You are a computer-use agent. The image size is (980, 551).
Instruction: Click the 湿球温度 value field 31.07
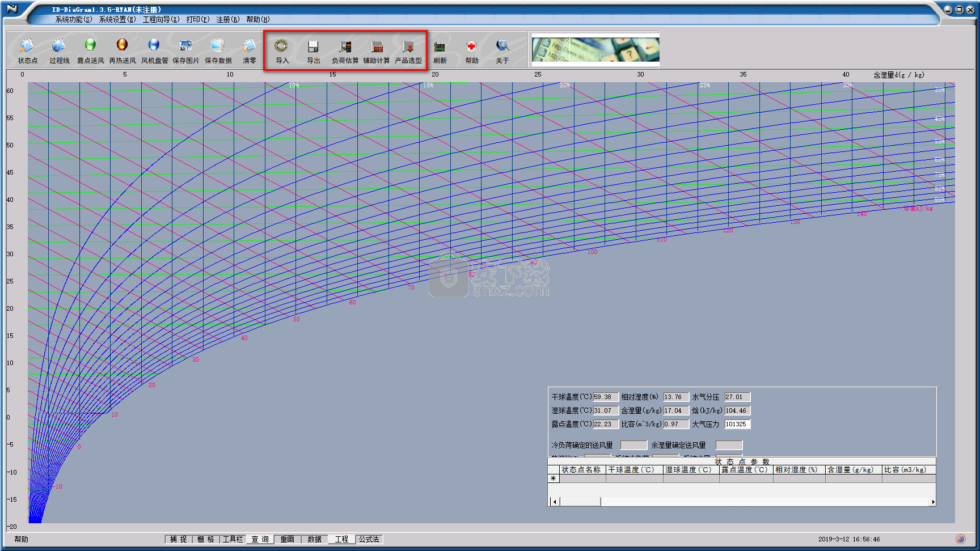[606, 410]
